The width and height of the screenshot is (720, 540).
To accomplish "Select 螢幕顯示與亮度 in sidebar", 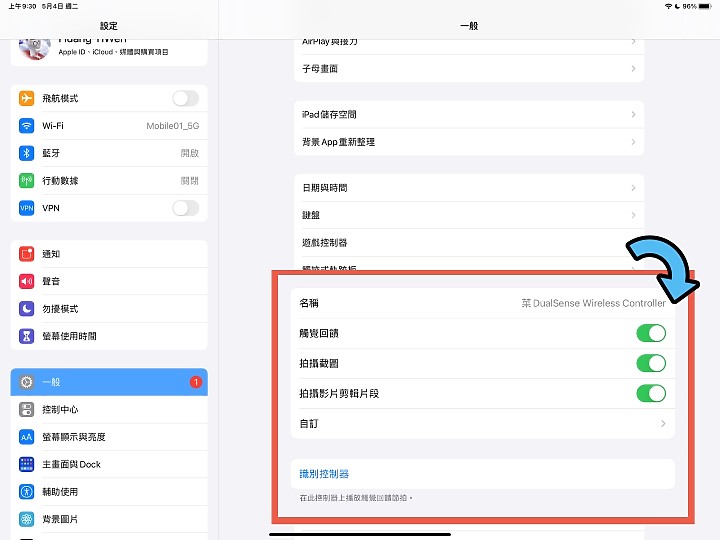I will [109, 437].
